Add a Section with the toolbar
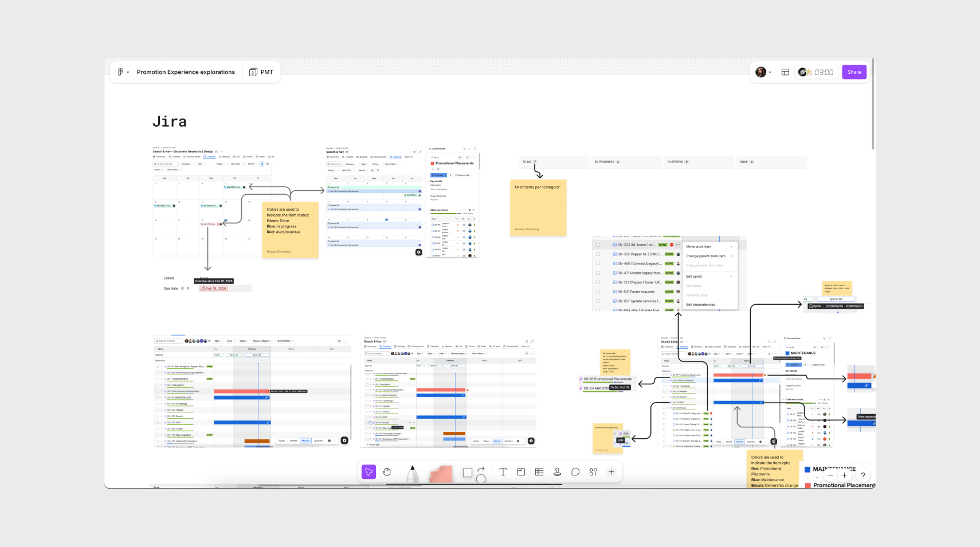The image size is (980, 547). (x=521, y=472)
